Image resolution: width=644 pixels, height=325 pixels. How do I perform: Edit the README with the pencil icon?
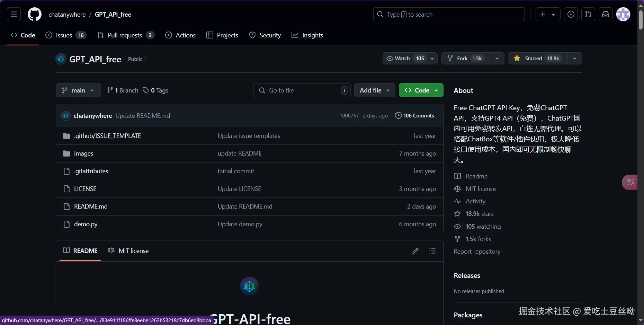coord(415,251)
